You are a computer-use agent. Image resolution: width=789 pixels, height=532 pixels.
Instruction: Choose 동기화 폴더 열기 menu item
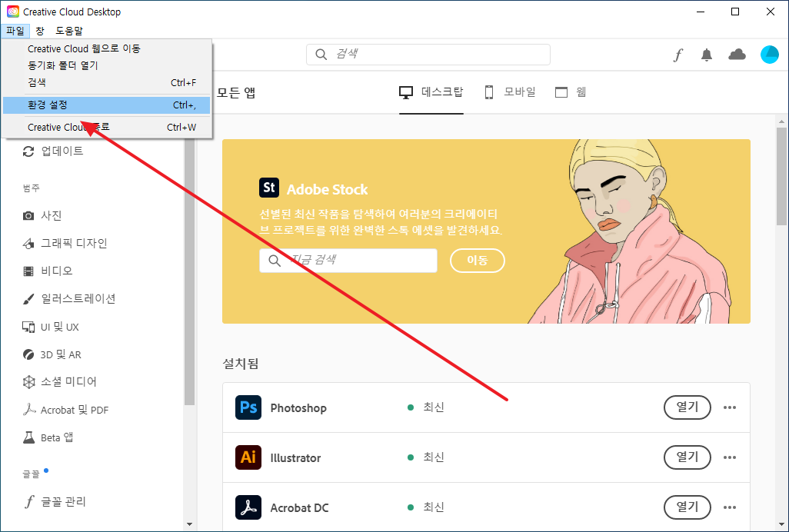pos(106,65)
